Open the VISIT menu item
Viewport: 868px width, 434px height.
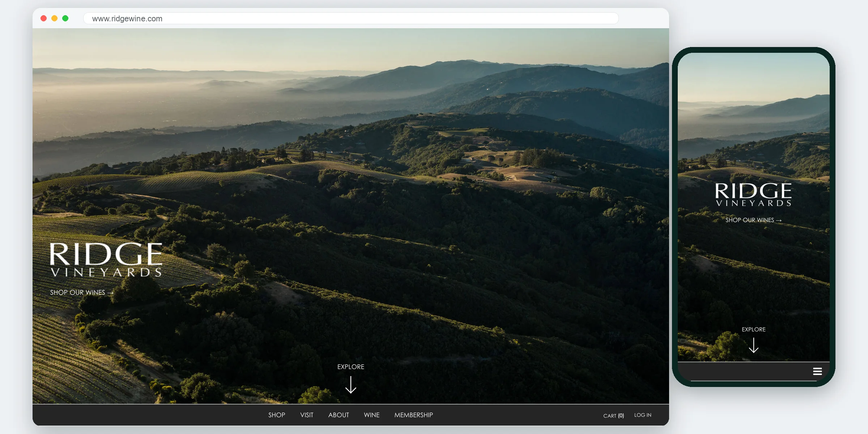(x=307, y=415)
